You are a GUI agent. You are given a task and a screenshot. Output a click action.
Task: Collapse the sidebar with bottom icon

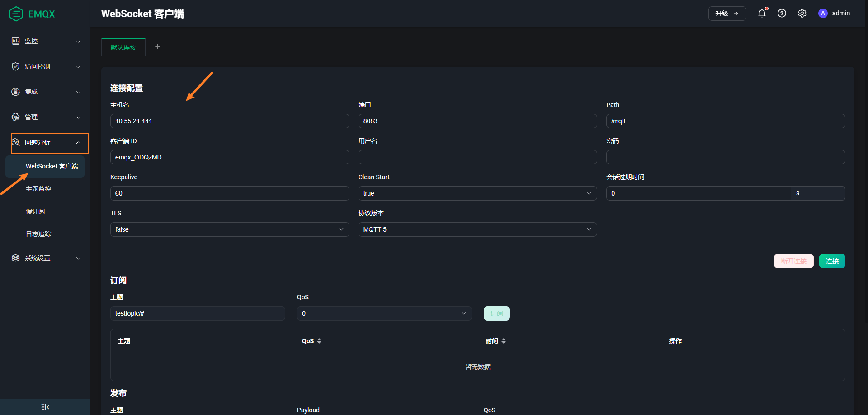[45, 407]
